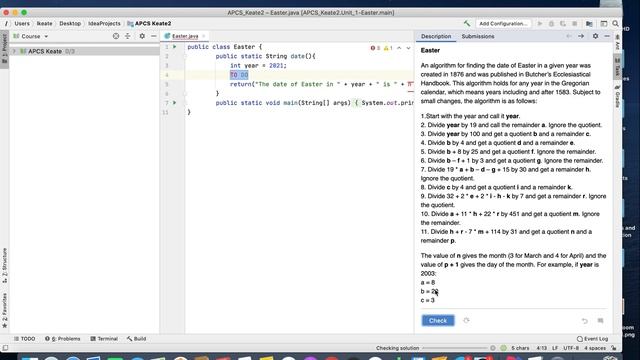Image resolution: width=640 pixels, height=360 pixels.
Task: Open the TODO tool window
Action: tap(24, 339)
